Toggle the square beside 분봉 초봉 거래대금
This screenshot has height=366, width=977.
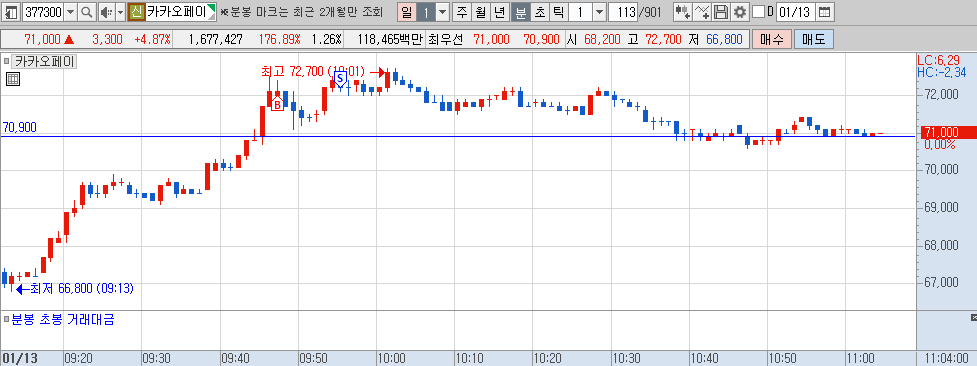(x=6, y=320)
